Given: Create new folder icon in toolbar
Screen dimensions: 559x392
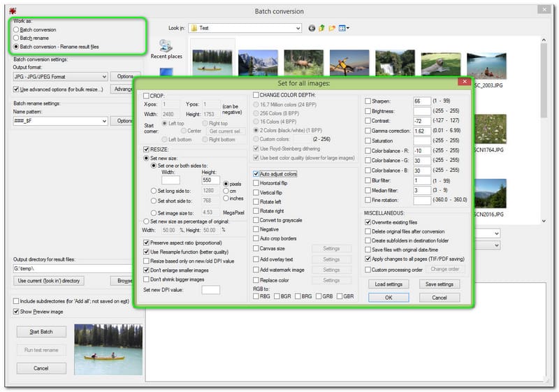Looking at the screenshot, I should point(332,29).
